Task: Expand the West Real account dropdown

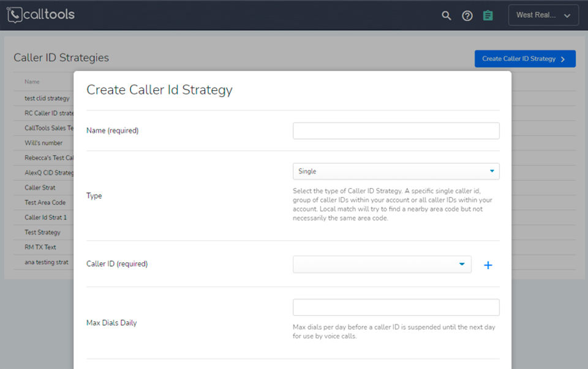Action: pyautogui.click(x=543, y=15)
